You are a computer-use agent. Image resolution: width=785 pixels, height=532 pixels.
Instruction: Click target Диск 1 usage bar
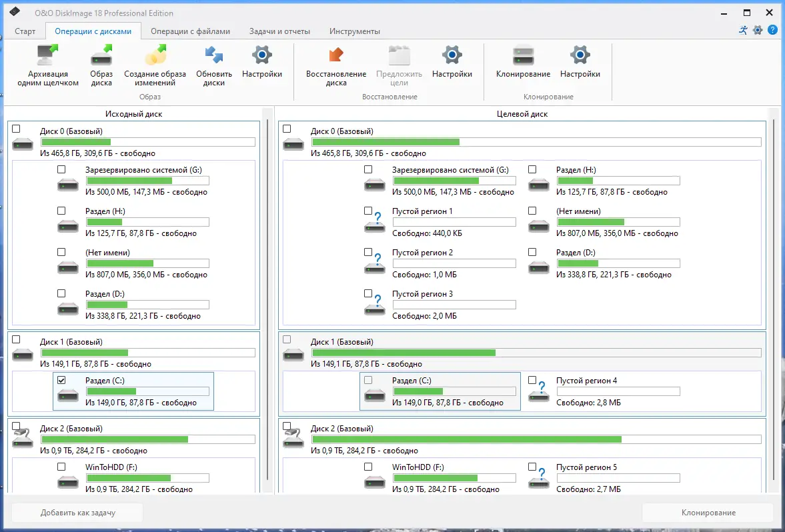point(536,353)
